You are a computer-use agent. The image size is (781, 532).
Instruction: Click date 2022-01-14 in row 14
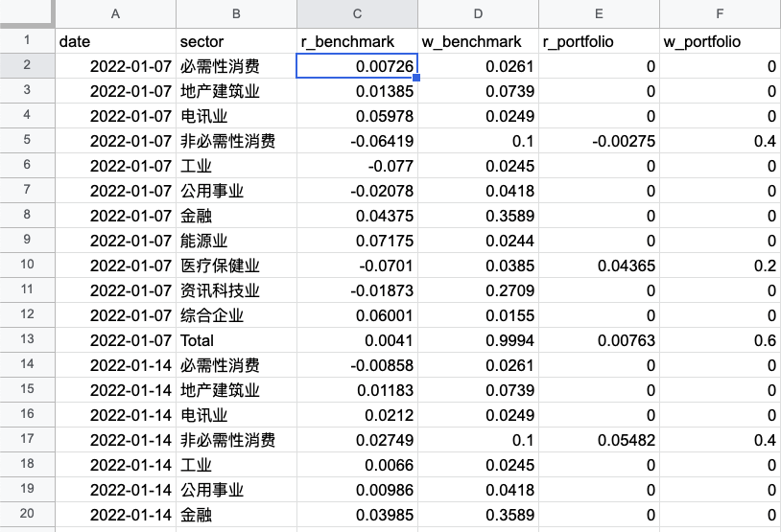115,365
